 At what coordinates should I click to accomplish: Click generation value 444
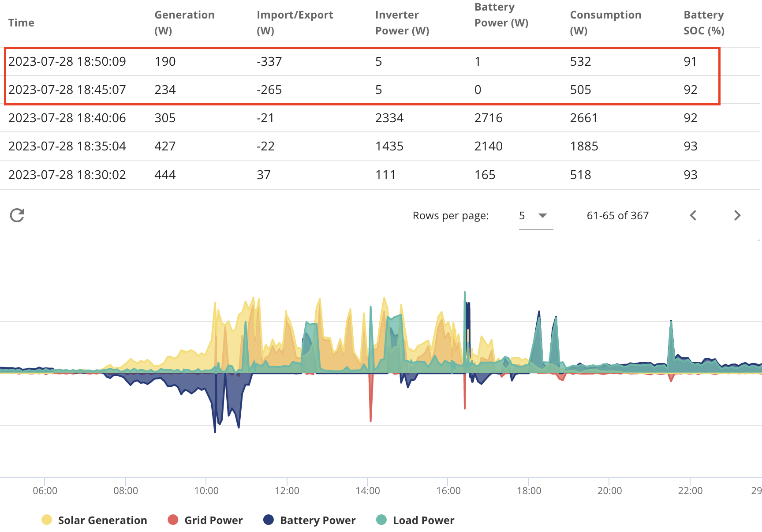165,175
